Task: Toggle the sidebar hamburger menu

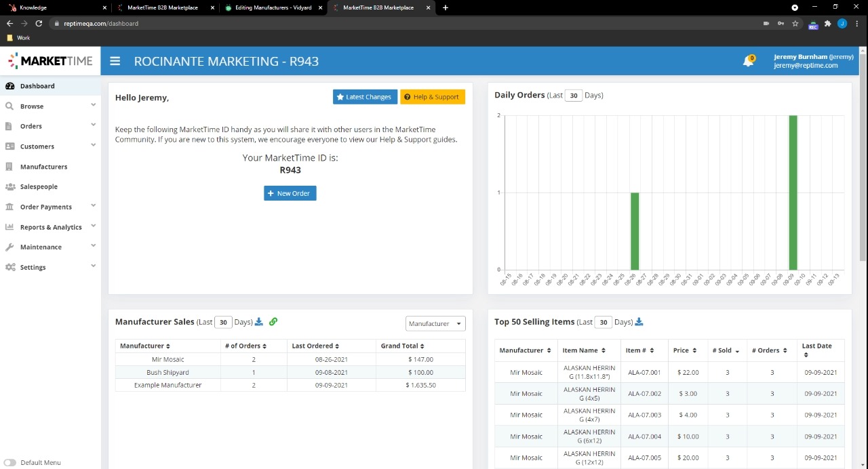Action: [115, 61]
